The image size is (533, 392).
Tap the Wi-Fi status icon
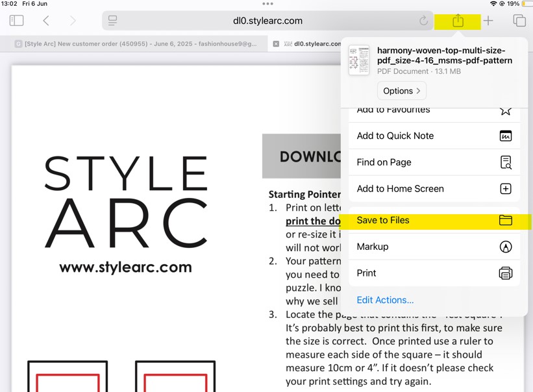(x=493, y=4)
